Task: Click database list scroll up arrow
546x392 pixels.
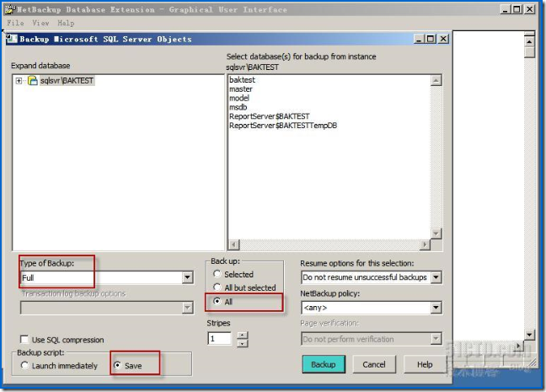Action: 436,80
